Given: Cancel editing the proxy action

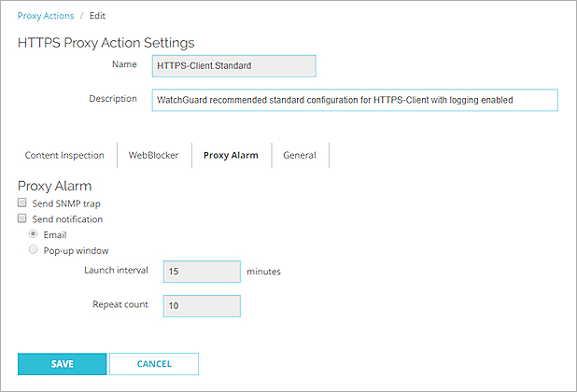Looking at the screenshot, I should coord(154,364).
